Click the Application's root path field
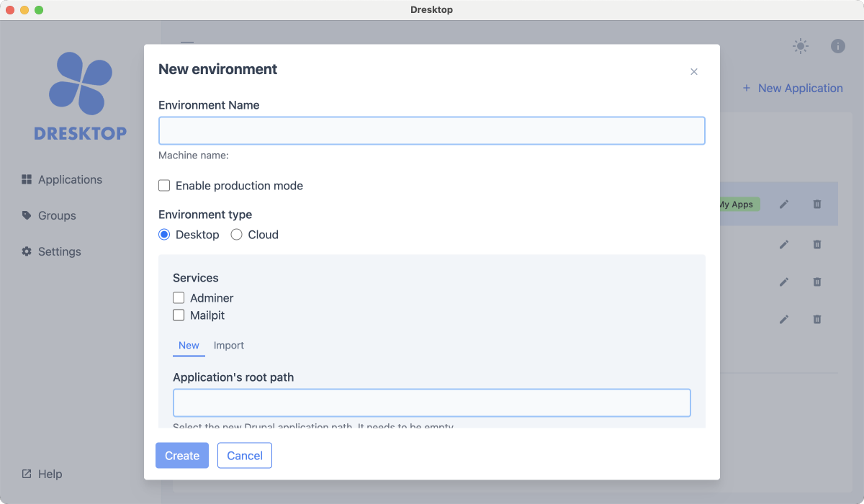The image size is (864, 504). point(431,403)
